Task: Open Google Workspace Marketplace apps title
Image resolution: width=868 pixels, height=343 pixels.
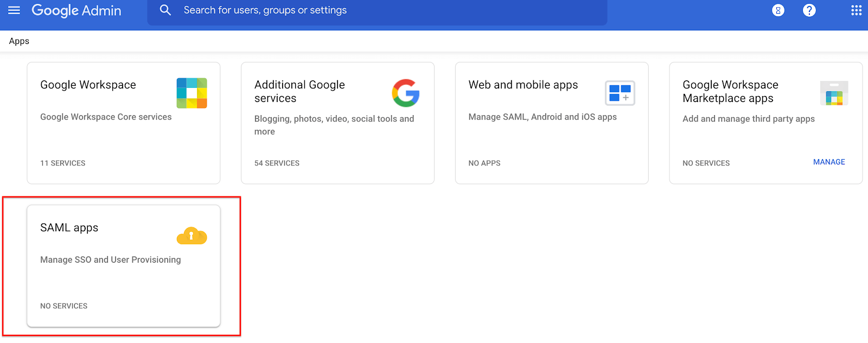Action: 730,92
